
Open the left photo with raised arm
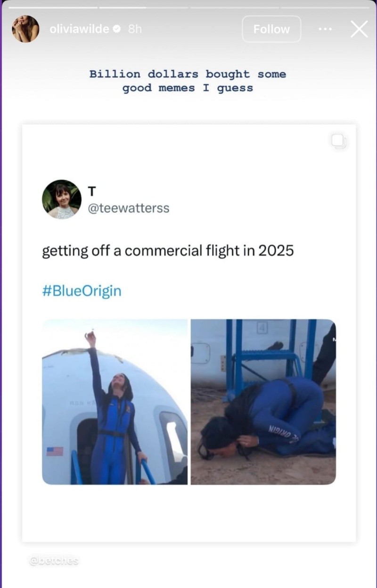pyautogui.click(x=115, y=402)
